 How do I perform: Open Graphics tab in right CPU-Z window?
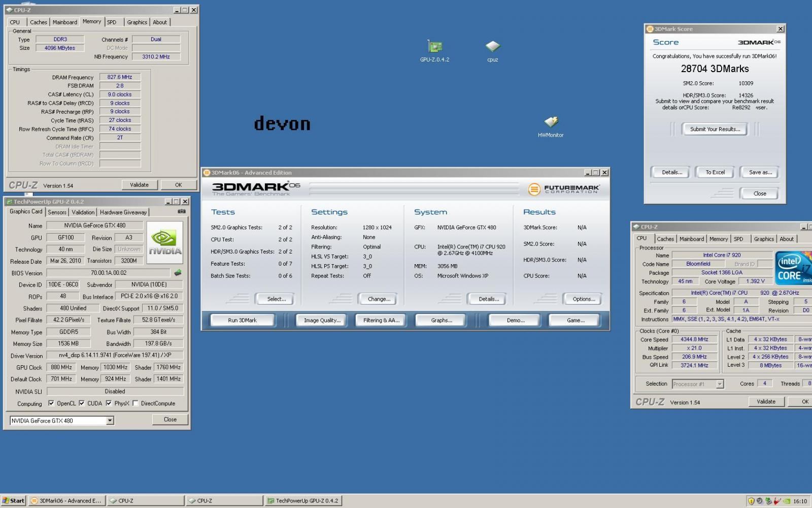point(764,239)
